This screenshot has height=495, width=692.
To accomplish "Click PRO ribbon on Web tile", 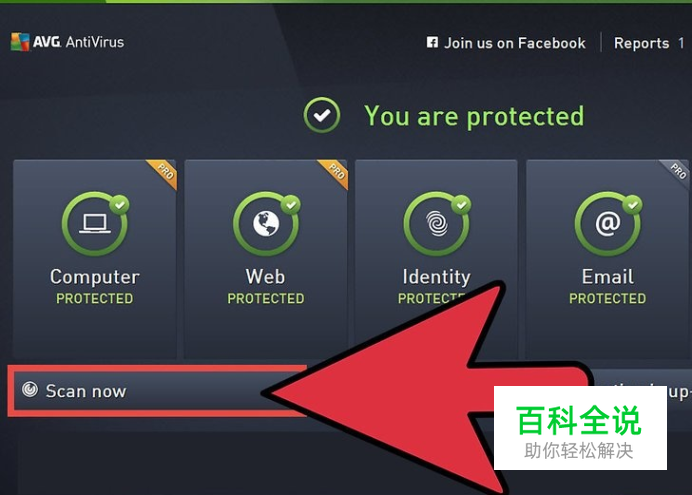I will 334,174.
